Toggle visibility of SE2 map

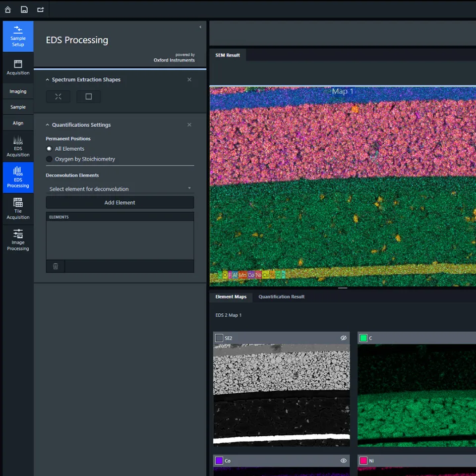click(343, 338)
